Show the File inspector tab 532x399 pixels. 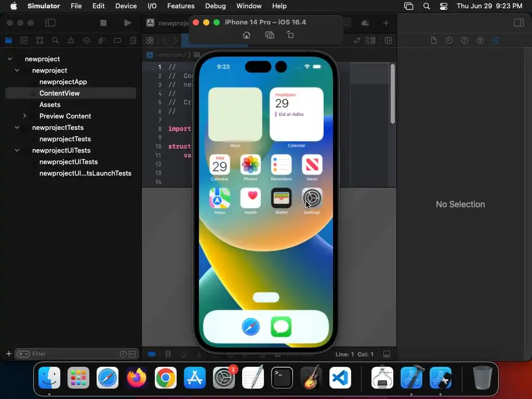point(434,41)
